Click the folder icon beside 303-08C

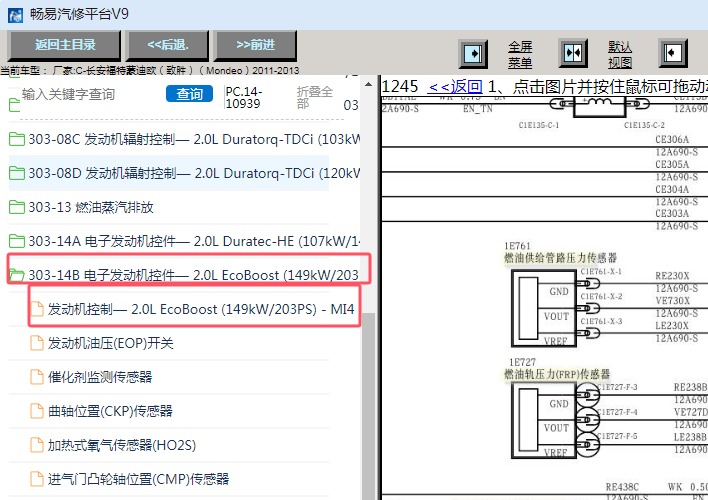tap(17, 139)
